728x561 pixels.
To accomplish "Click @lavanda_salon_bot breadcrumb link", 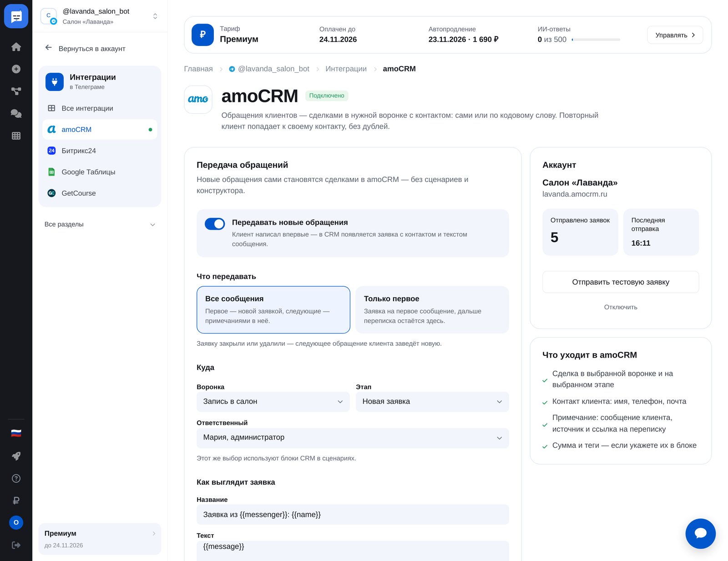I will click(x=269, y=69).
